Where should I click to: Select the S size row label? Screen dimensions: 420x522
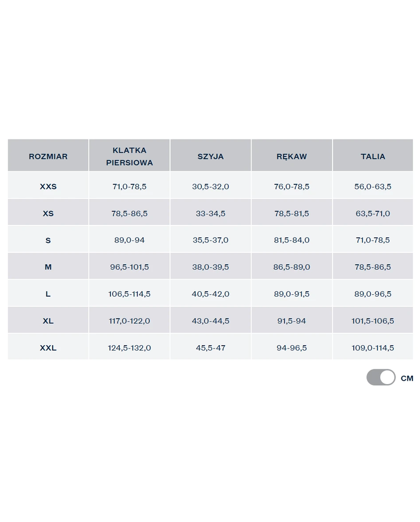click(x=48, y=240)
